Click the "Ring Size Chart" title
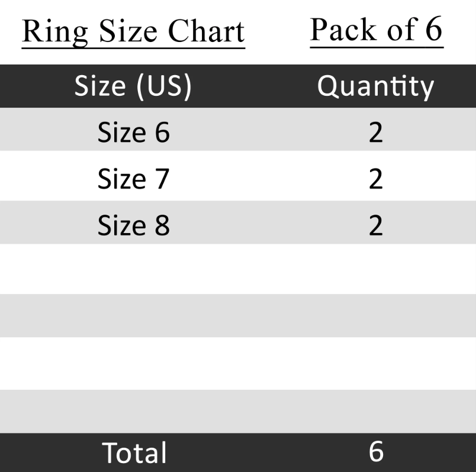The height and width of the screenshot is (472, 476). click(x=133, y=32)
